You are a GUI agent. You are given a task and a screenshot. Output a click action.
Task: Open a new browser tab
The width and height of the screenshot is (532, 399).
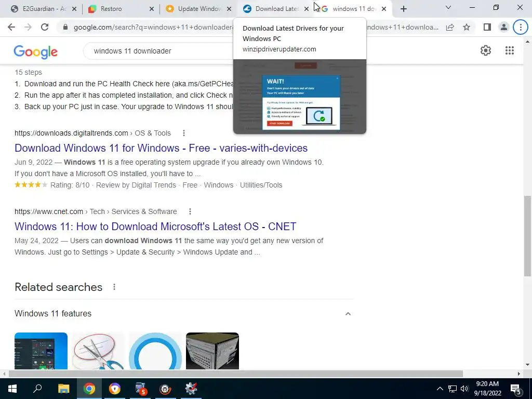pos(403,9)
